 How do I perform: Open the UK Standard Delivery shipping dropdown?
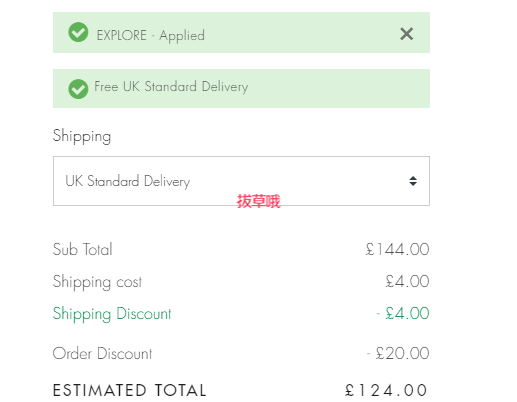[241, 181]
